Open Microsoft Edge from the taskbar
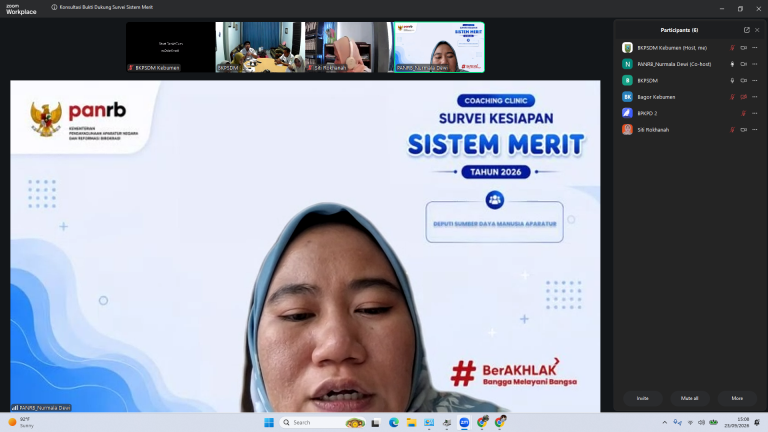768x432 pixels. tap(394, 422)
